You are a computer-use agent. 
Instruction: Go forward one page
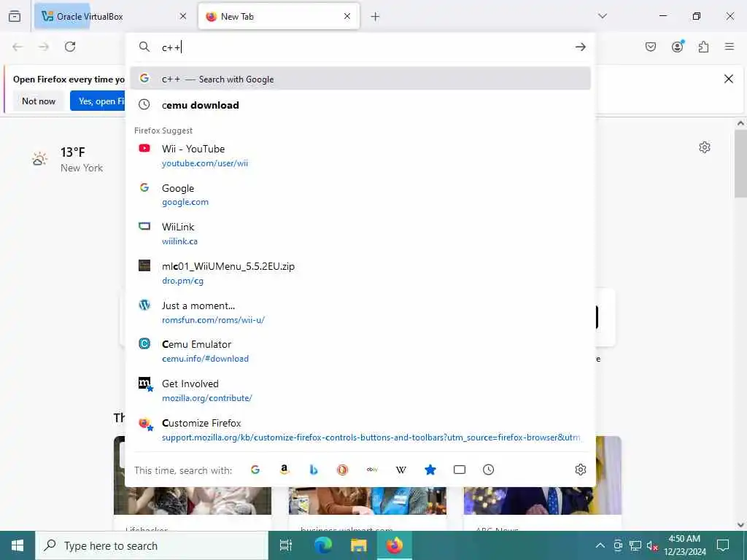[x=44, y=47]
